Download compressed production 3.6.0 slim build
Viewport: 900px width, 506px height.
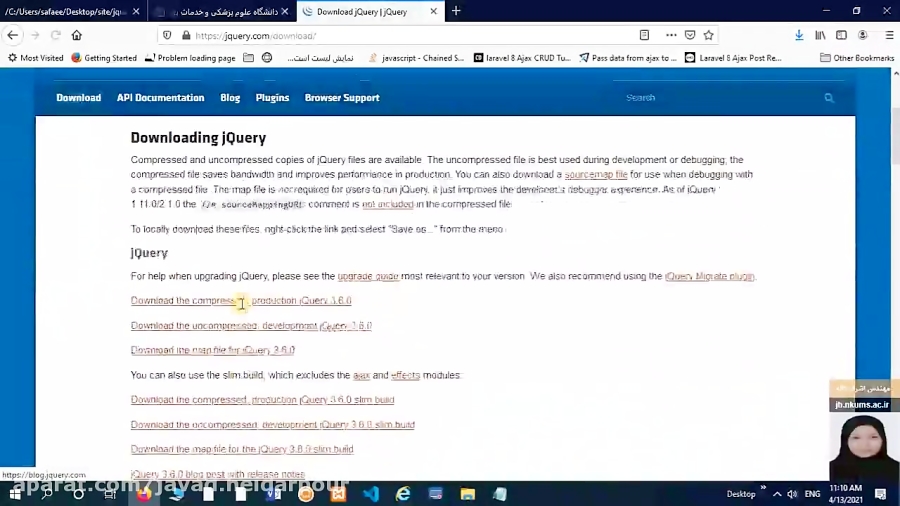[x=262, y=400]
